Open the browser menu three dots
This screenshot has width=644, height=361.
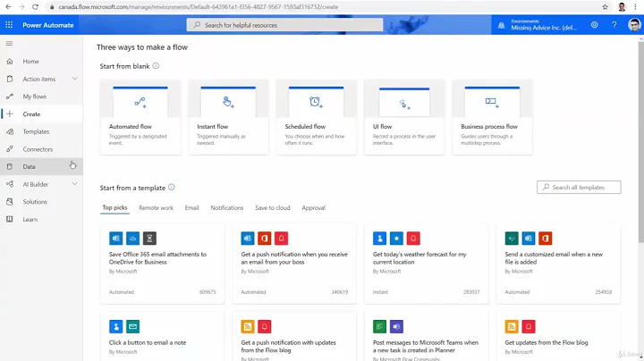[x=635, y=7]
